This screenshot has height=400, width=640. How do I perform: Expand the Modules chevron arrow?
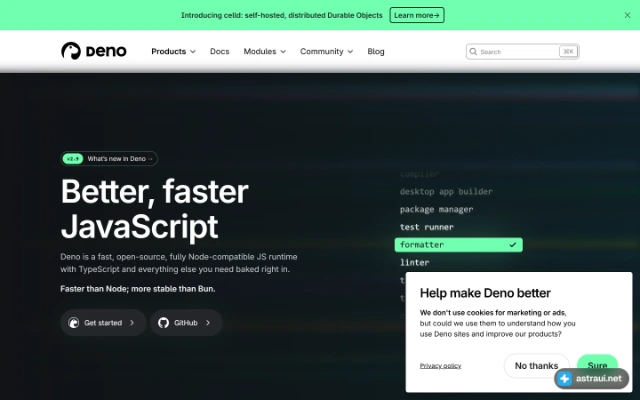click(x=283, y=52)
